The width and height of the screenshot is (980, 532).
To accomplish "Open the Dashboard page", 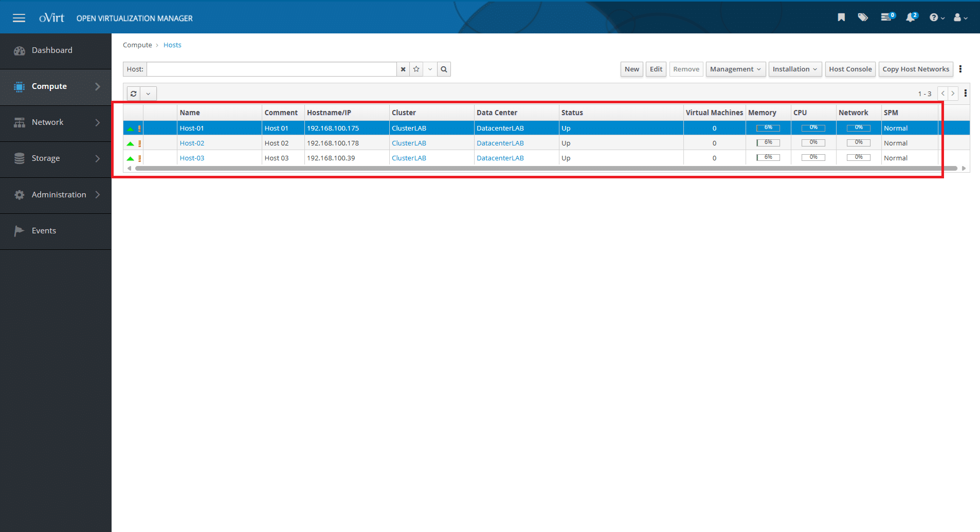I will coord(56,50).
